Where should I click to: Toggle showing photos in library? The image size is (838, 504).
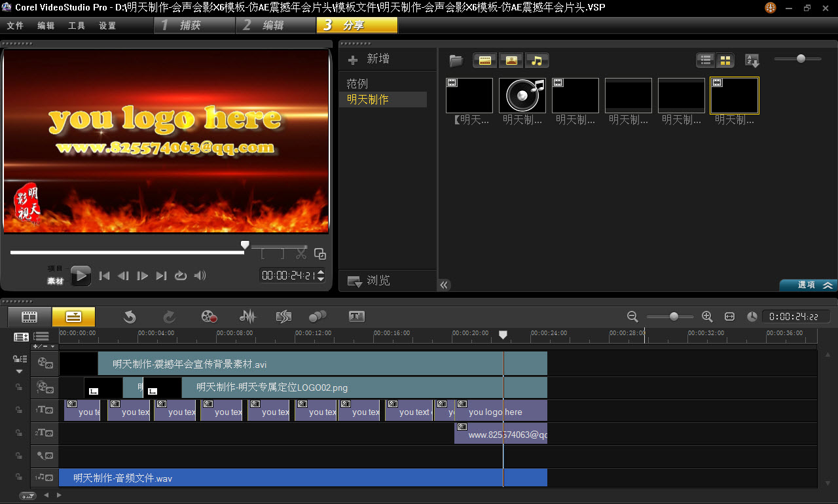[511, 60]
